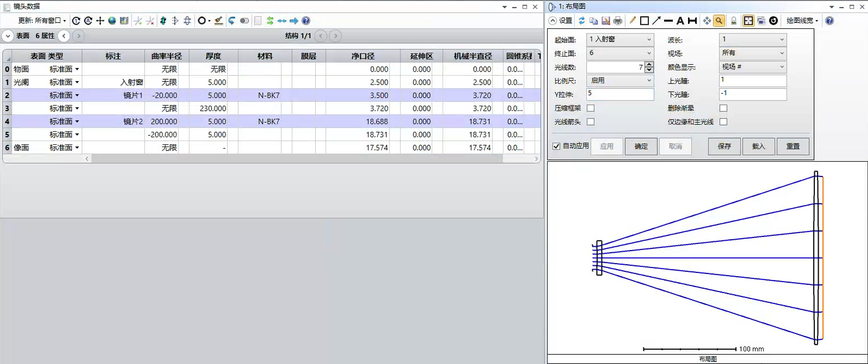Viewport: 868px width, 364px height.
Task: Click the blue right arrow icon in lens toolbar
Action: point(294,21)
